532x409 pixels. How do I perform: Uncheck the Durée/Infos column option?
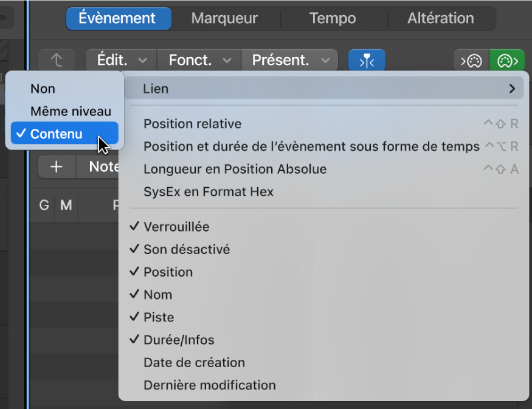[179, 340]
